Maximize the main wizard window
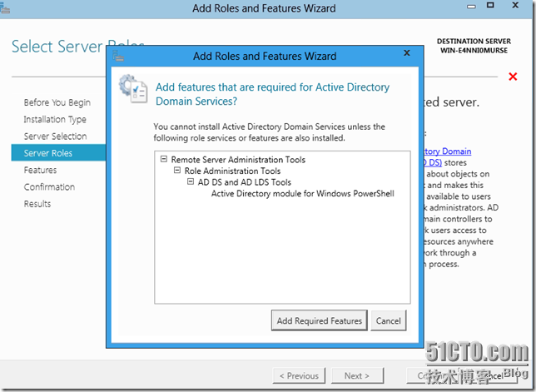 tap(490, 5)
